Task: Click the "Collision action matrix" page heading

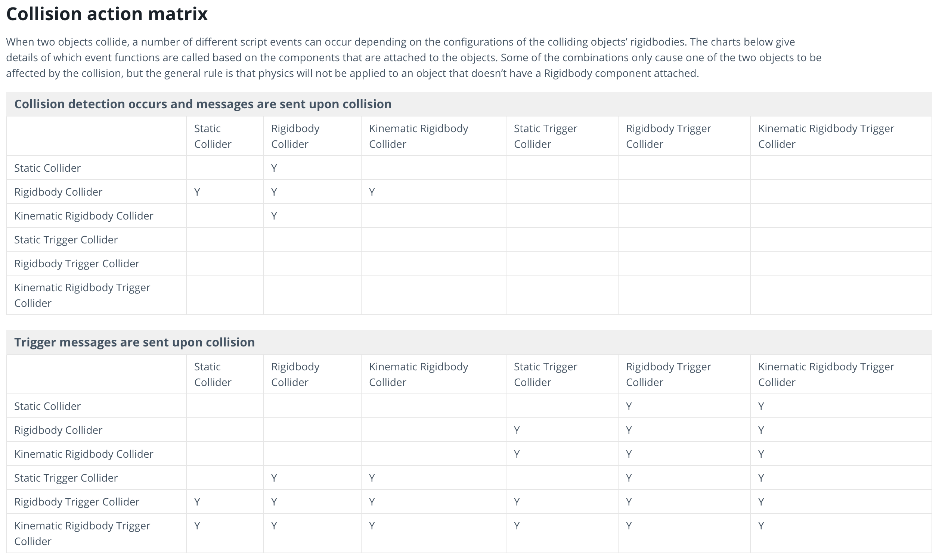Action: pyautogui.click(x=107, y=14)
